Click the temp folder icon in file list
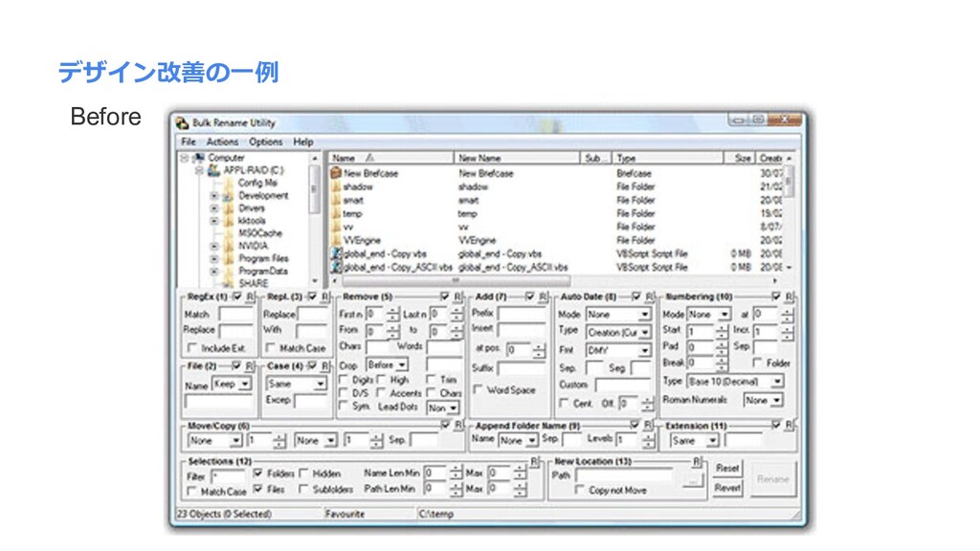980x551 pixels. [x=336, y=213]
